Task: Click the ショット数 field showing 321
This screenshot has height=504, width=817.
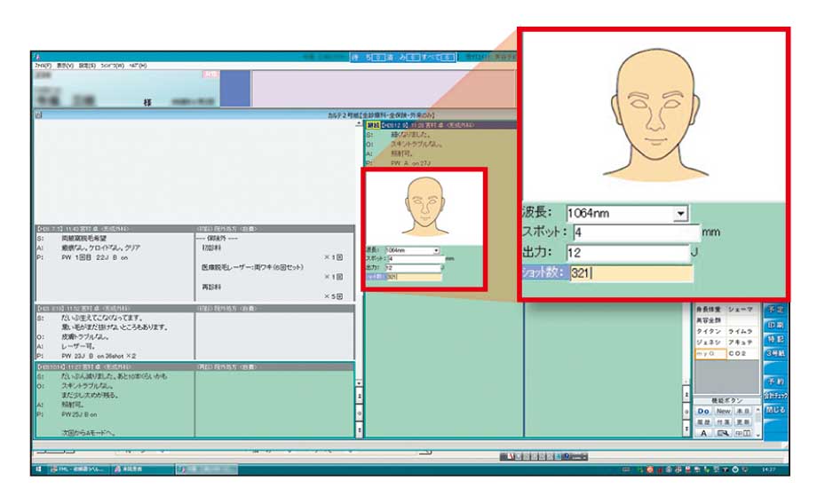Action: point(630,272)
